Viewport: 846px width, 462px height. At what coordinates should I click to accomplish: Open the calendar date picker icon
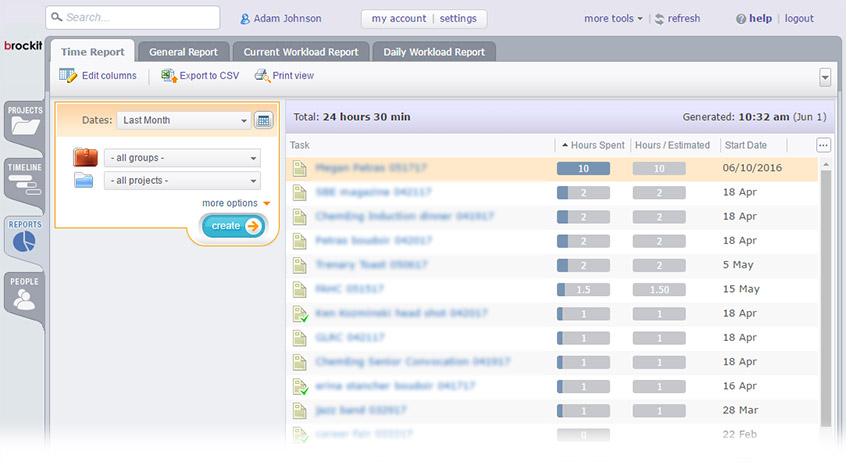click(263, 120)
